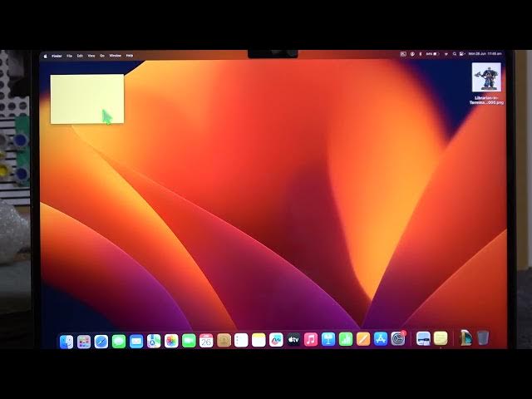Open the Messages app in dock
Viewport: 532px width, 399px height.
119,340
